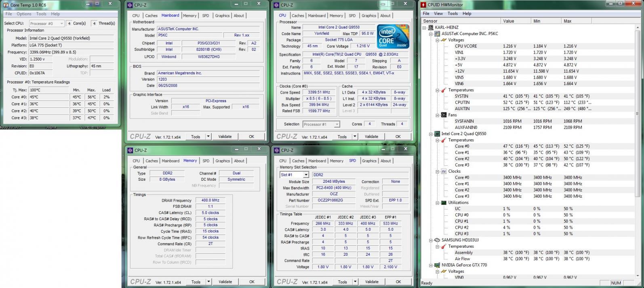This screenshot has width=644, height=288.
Task: Click the Intel Core 2 Quad Q9550 chip icon
Action: [438, 134]
